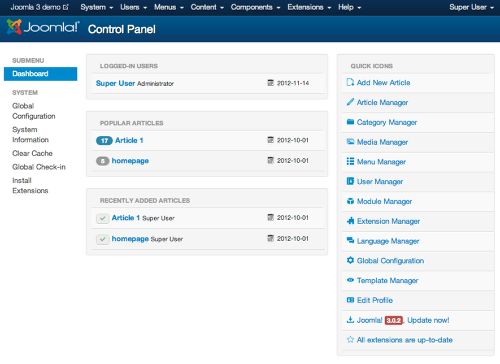The width and height of the screenshot is (500, 364).
Task: Click calendar icon in recently added homepage row
Action: point(271,238)
